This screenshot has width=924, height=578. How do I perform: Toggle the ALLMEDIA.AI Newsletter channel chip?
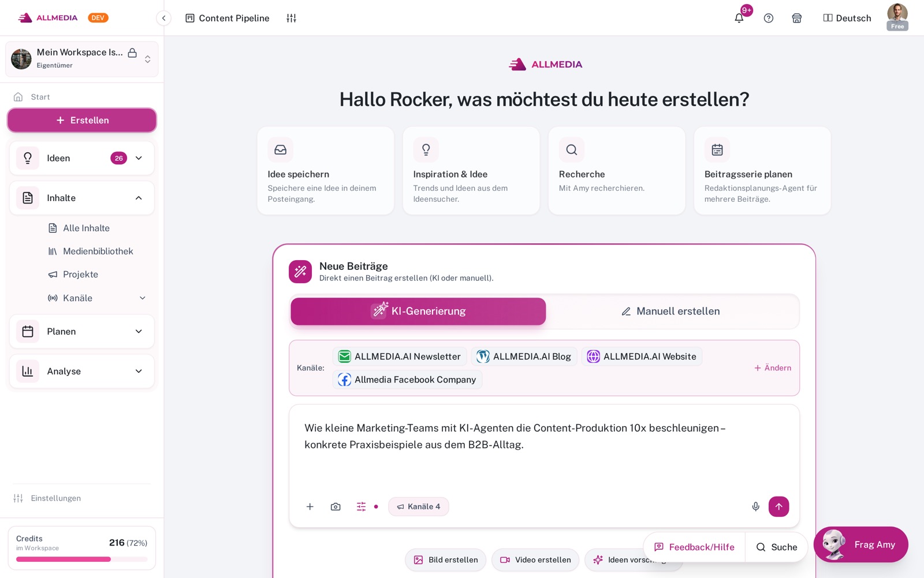(400, 356)
